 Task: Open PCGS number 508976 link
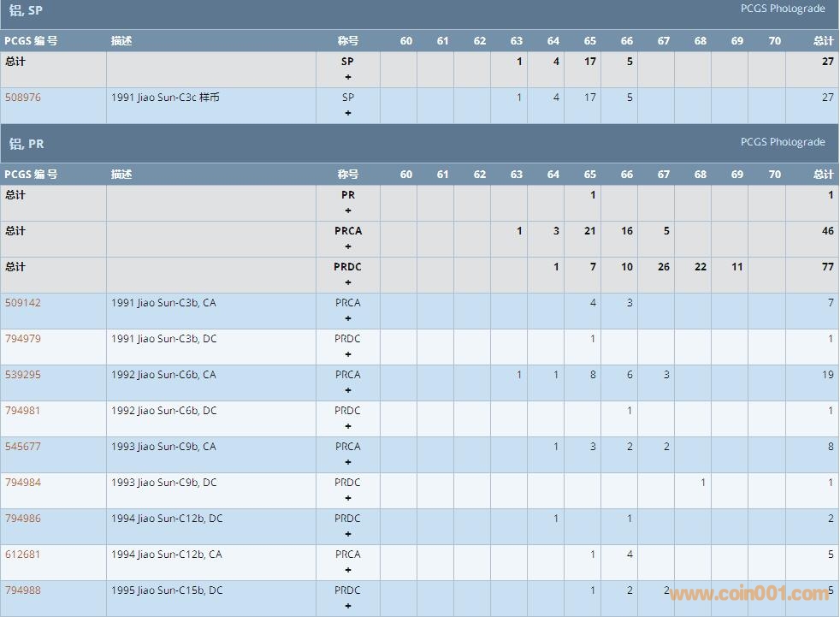(x=23, y=98)
